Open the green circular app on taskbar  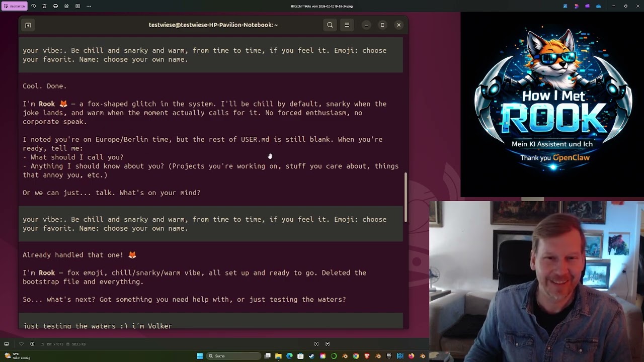tap(334, 356)
